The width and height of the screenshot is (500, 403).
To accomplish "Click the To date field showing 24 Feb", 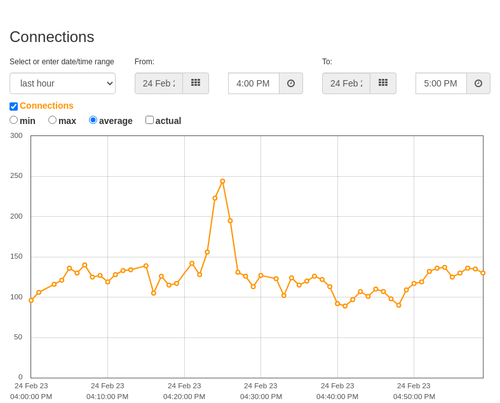I will (x=346, y=83).
